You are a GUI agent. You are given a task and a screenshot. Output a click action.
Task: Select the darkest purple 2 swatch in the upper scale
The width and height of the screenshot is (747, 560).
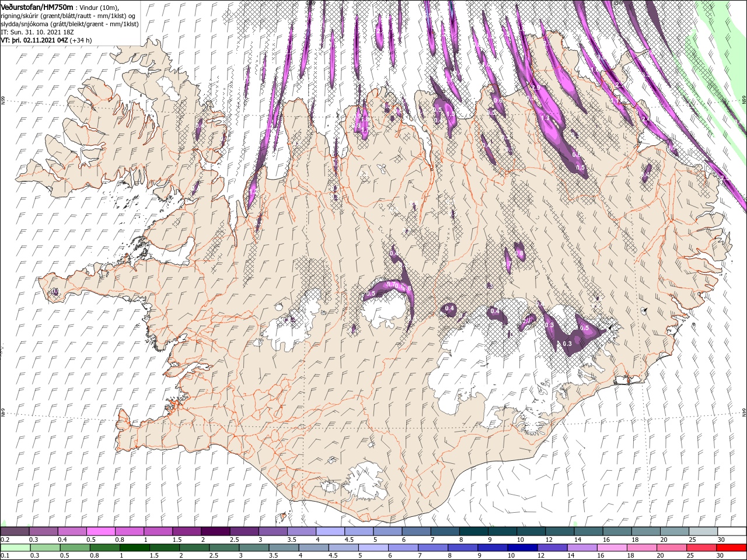click(215, 531)
